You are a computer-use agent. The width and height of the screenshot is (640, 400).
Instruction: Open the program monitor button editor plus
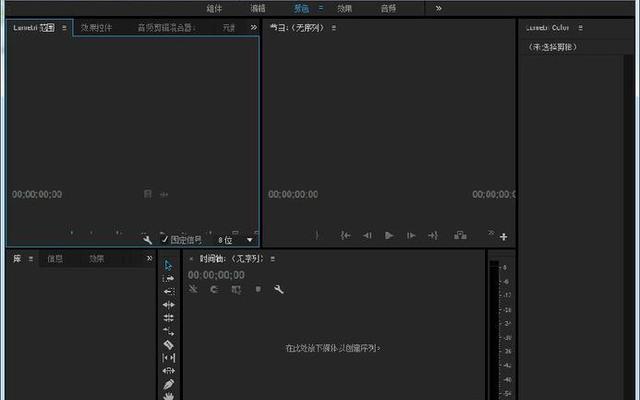504,237
